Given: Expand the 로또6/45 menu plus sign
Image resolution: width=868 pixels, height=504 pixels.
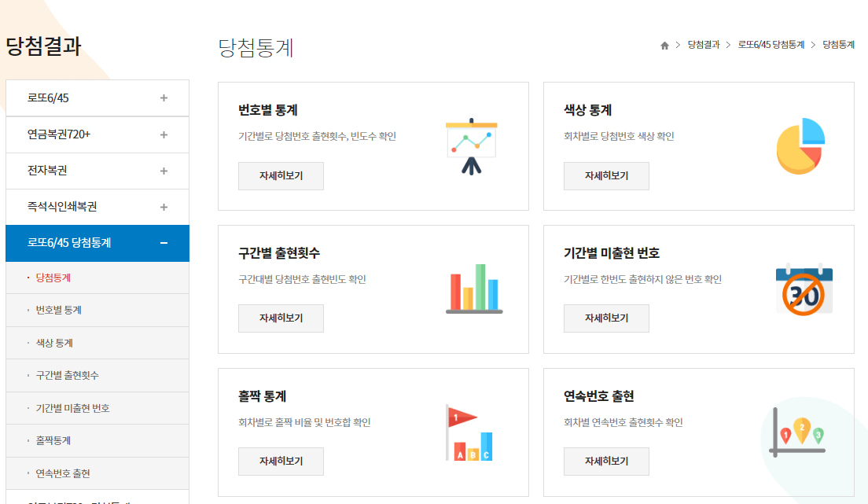Looking at the screenshot, I should point(164,98).
